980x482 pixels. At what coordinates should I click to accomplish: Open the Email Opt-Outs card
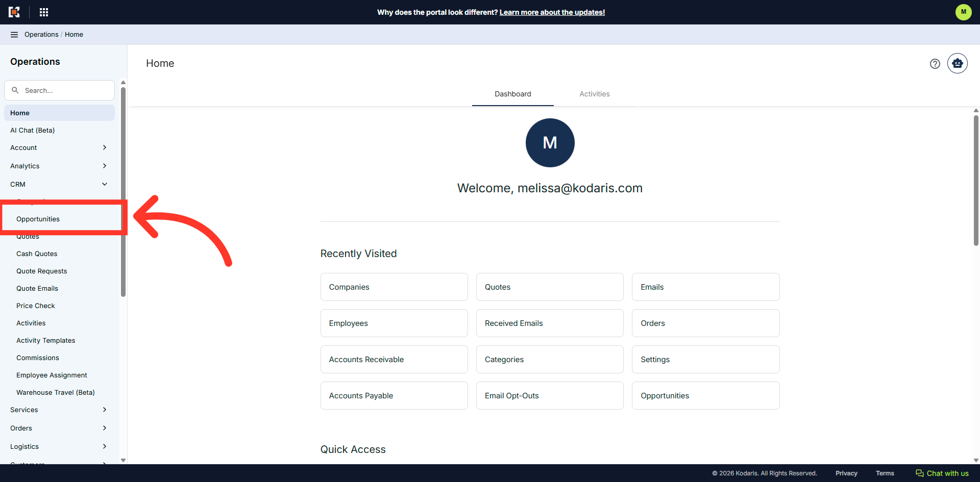[550, 396]
